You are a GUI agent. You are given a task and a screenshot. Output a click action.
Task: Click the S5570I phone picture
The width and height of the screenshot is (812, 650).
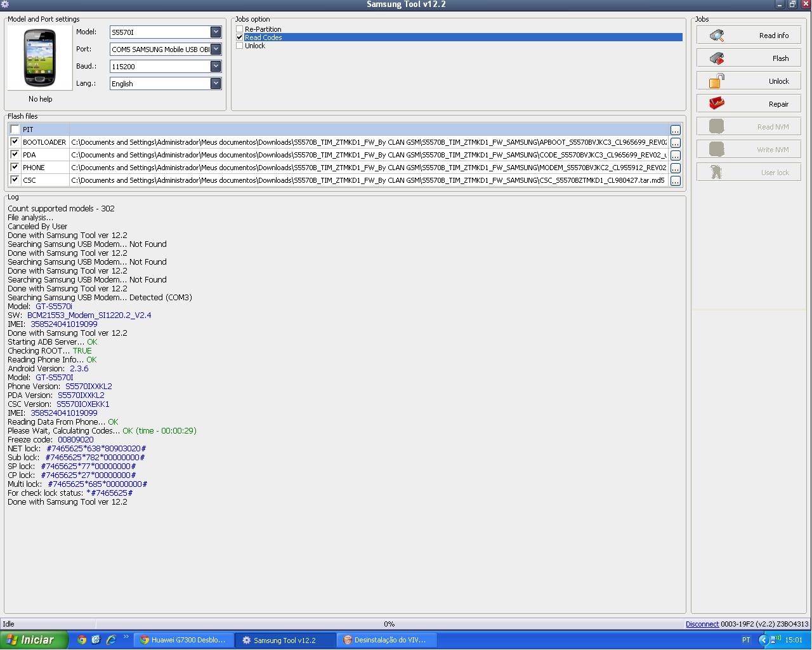click(x=40, y=58)
